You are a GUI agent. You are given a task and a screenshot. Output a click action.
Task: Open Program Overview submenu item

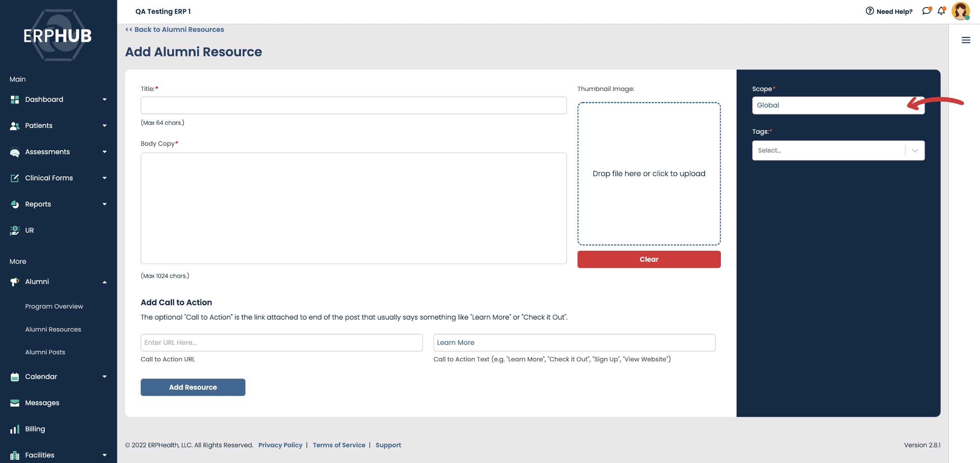coord(54,306)
